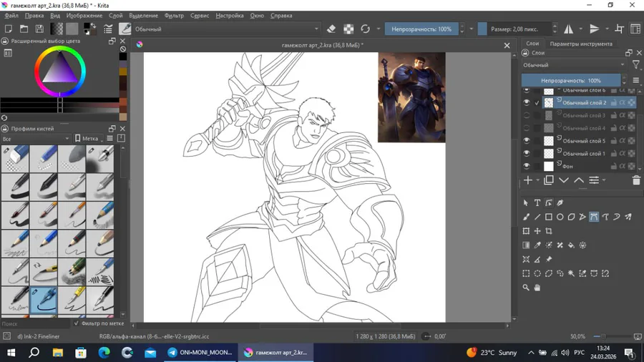Screen dimensions: 644x362
Task: Switch to 'Параметры инструмента' tab
Action: [580, 44]
